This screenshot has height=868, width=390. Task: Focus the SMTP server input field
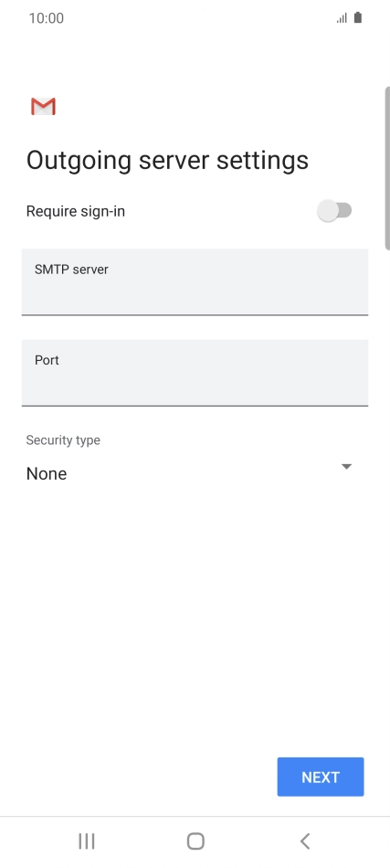pyautogui.click(x=195, y=282)
